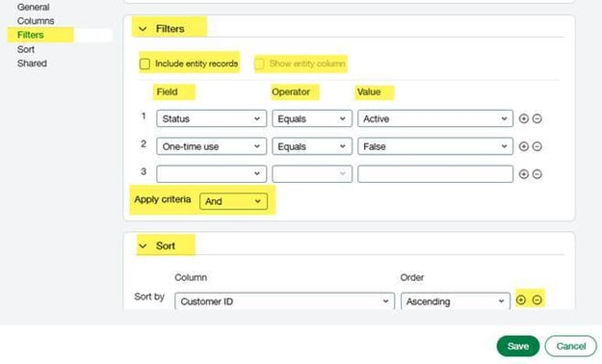Remove the Customer ID sort row
Viewport: 602px width, 364px height.
click(537, 299)
